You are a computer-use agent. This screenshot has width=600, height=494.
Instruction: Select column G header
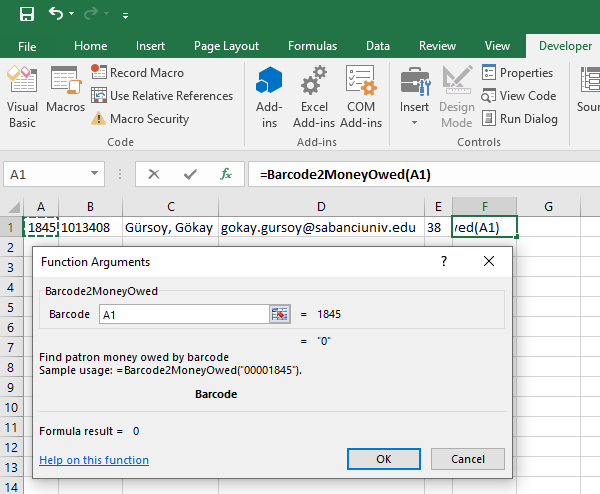coord(548,207)
